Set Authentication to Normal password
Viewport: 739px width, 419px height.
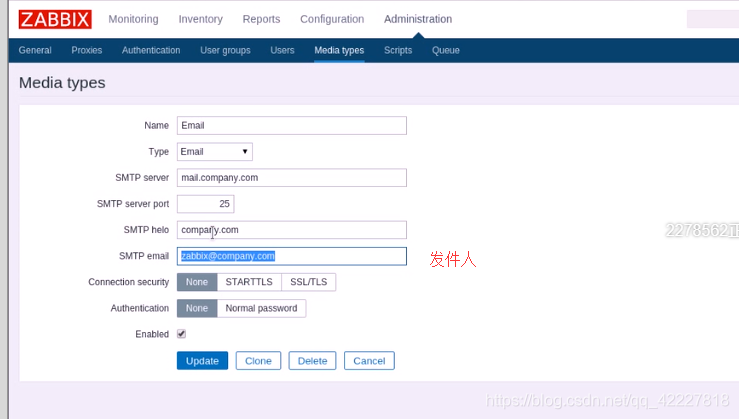coord(262,308)
